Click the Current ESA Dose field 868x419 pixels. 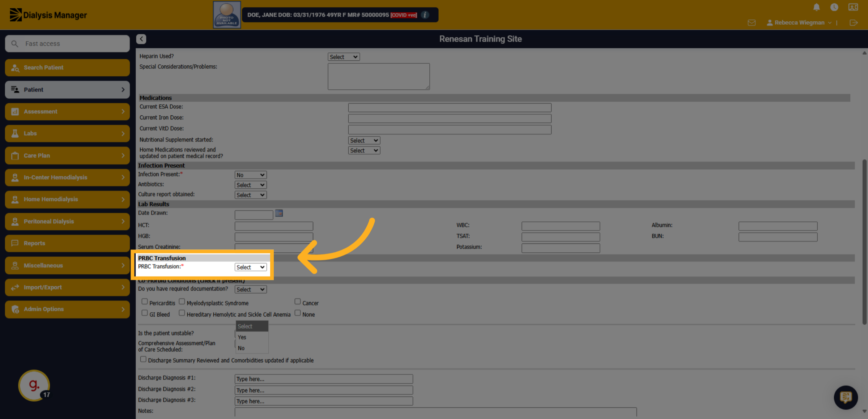pyautogui.click(x=450, y=107)
